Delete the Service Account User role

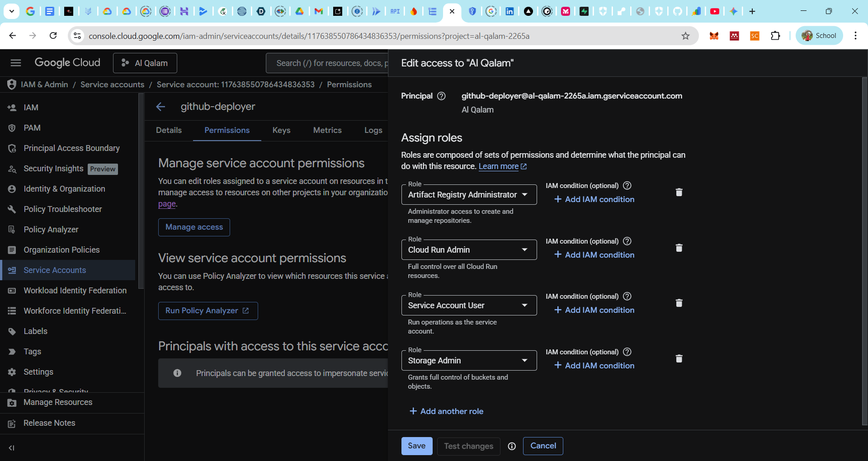point(679,303)
